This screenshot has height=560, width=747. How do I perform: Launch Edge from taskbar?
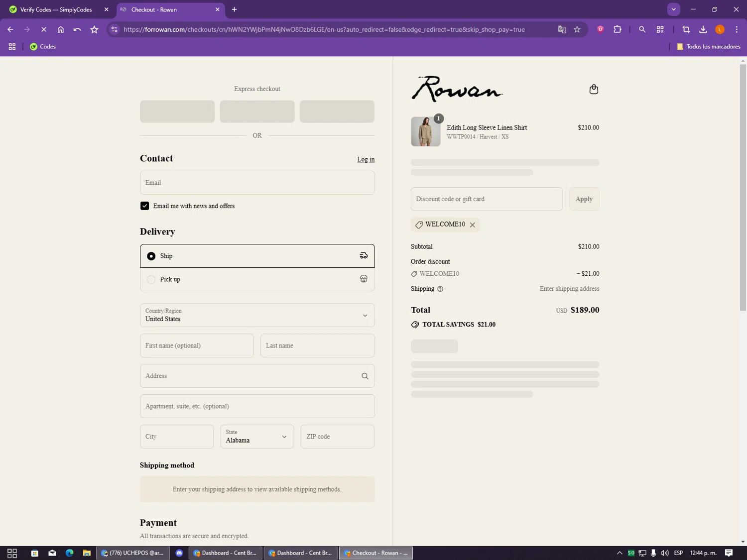point(70,553)
